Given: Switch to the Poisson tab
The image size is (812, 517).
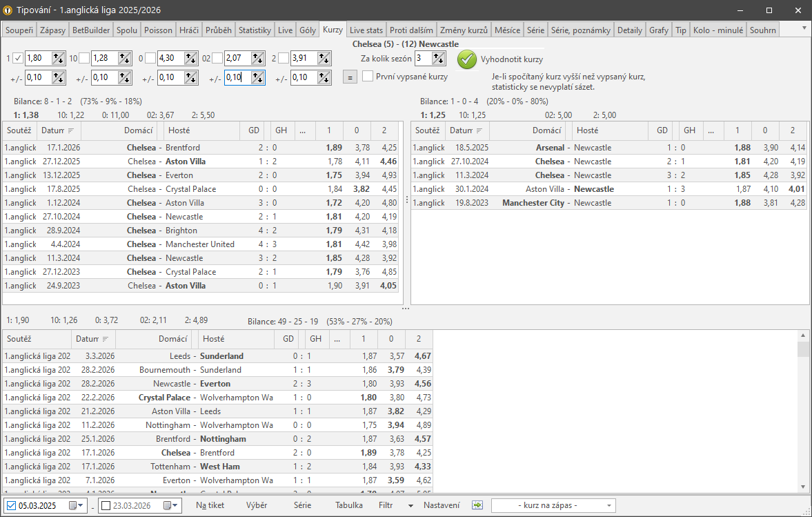Looking at the screenshot, I should (x=158, y=30).
